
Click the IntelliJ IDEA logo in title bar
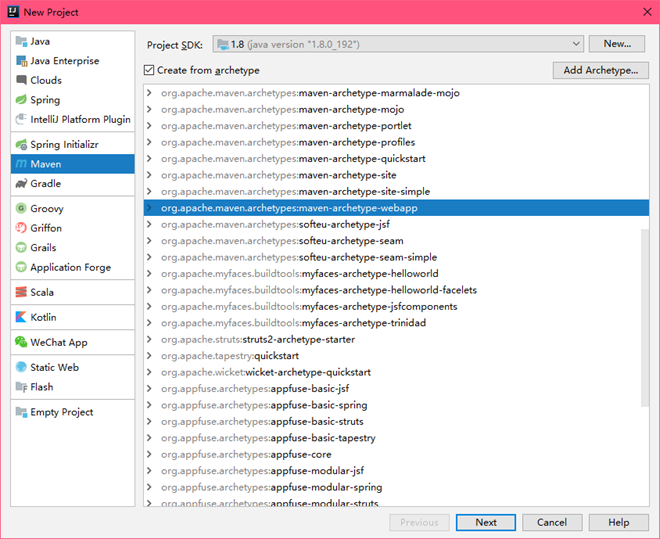pyautogui.click(x=13, y=12)
